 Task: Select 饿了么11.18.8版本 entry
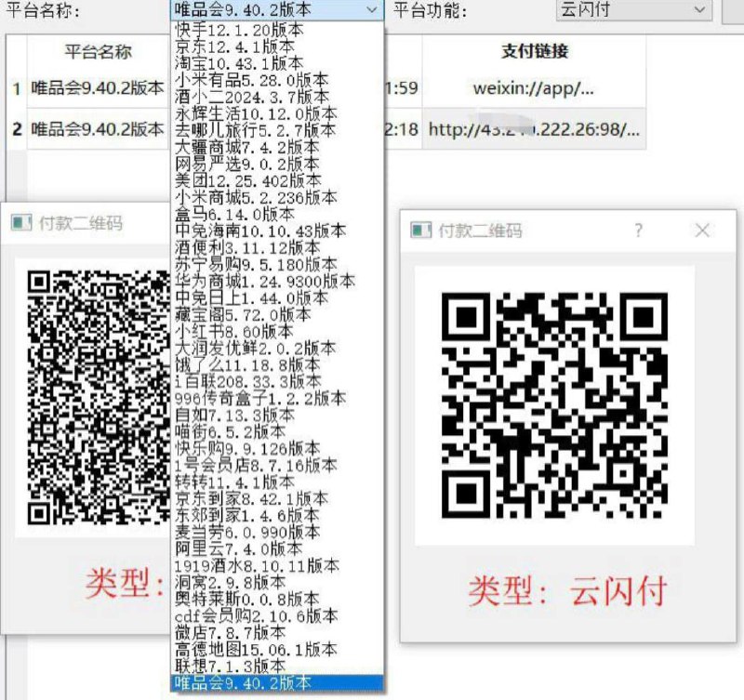click(276, 364)
